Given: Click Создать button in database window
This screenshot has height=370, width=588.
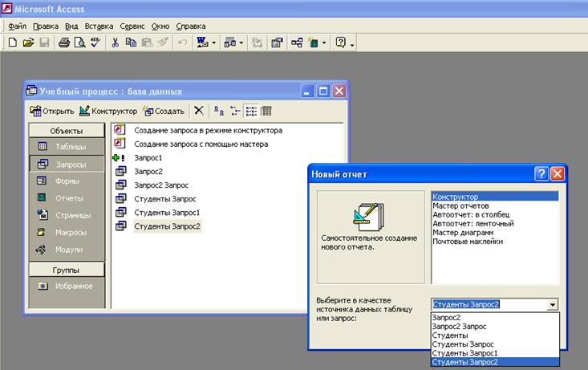Looking at the screenshot, I should [164, 111].
